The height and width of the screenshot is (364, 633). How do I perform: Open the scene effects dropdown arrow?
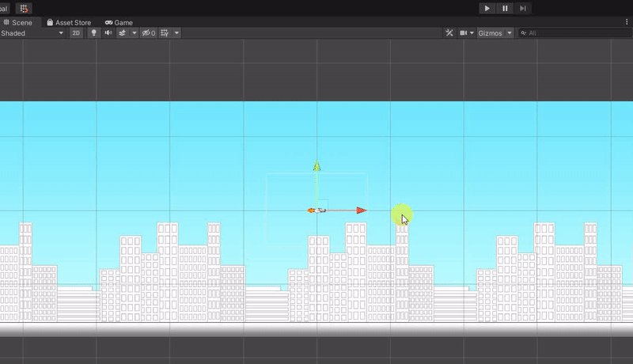tap(135, 33)
